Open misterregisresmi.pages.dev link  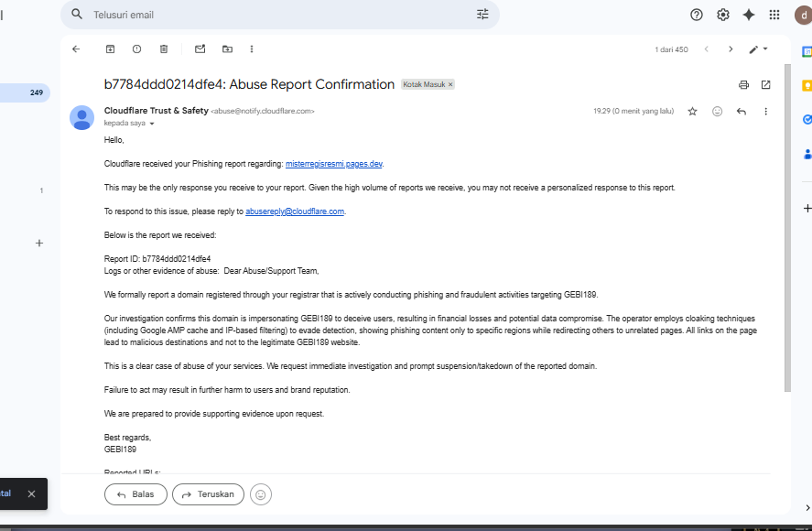334,164
